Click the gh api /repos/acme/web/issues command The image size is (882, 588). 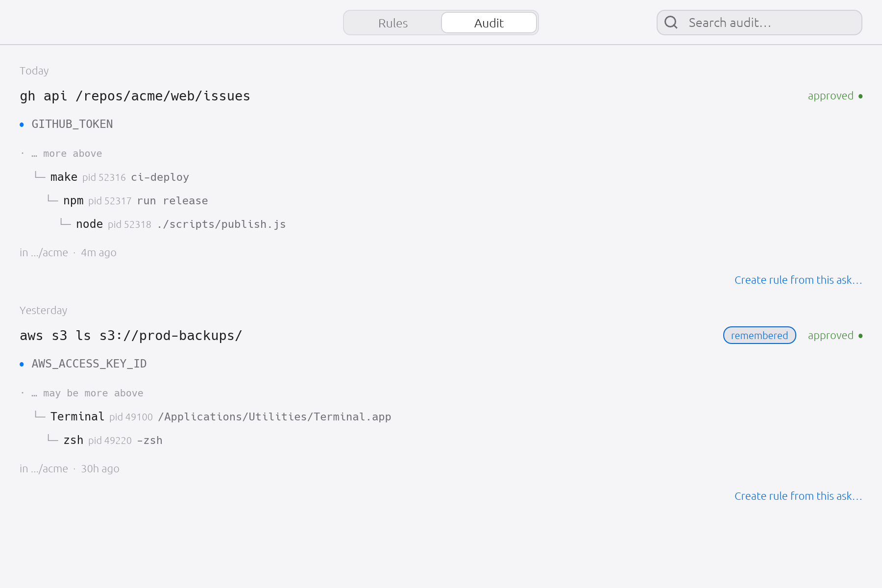pyautogui.click(x=135, y=96)
